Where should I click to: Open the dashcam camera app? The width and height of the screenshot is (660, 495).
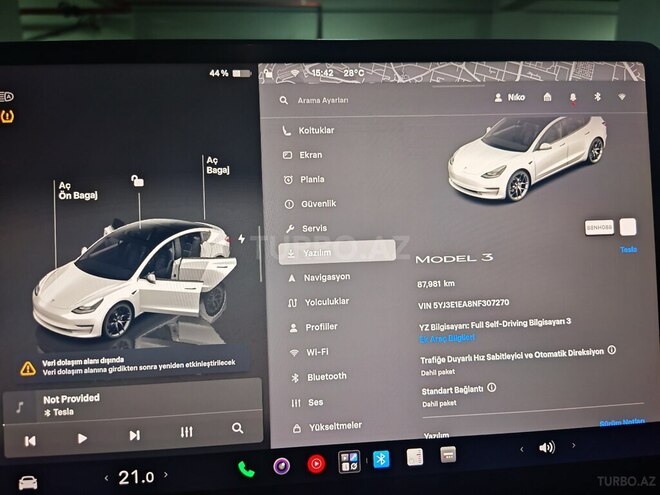(x=282, y=466)
